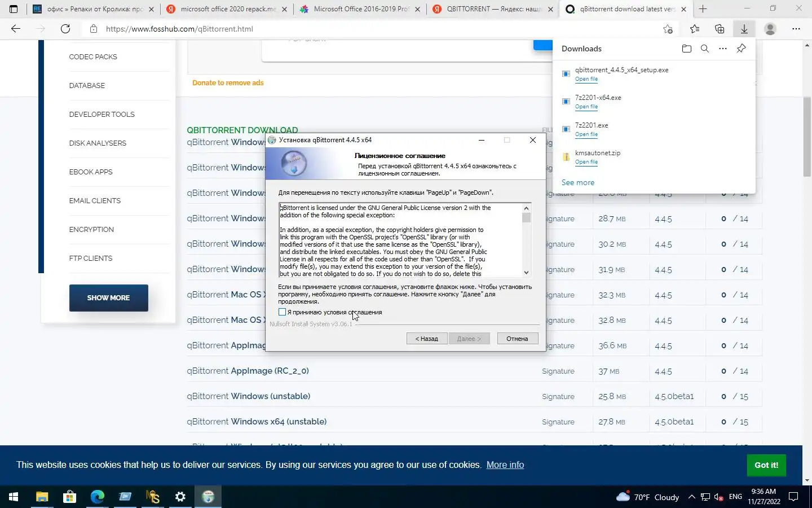Click site lock icon in address bar
This screenshot has height=508, width=812.
coord(94,29)
